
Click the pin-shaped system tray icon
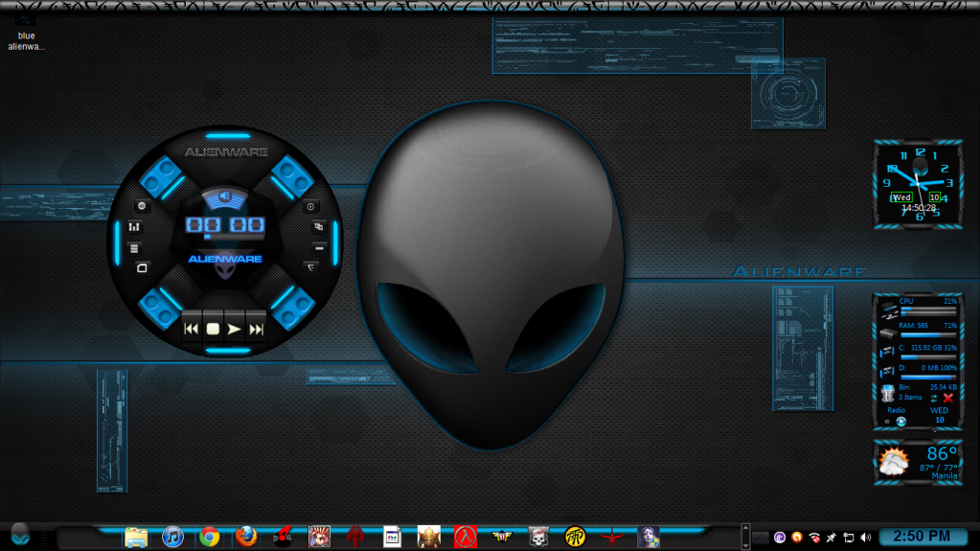pyautogui.click(x=832, y=538)
